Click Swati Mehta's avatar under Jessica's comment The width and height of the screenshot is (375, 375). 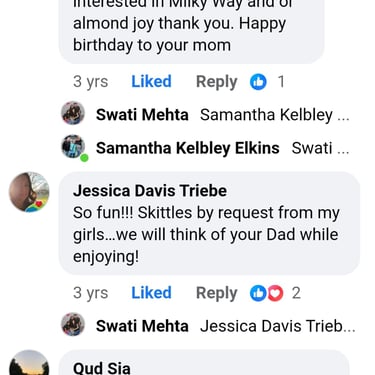tap(73, 324)
